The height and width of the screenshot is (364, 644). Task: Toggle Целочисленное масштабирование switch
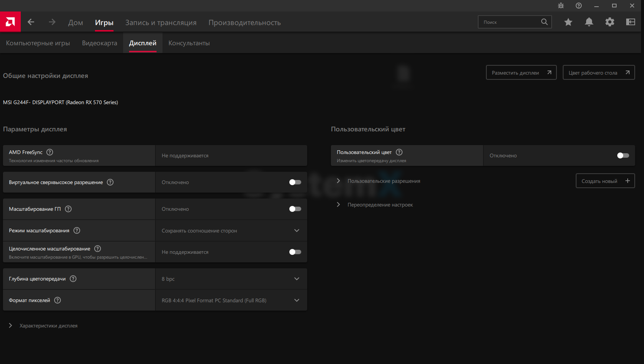tap(295, 252)
